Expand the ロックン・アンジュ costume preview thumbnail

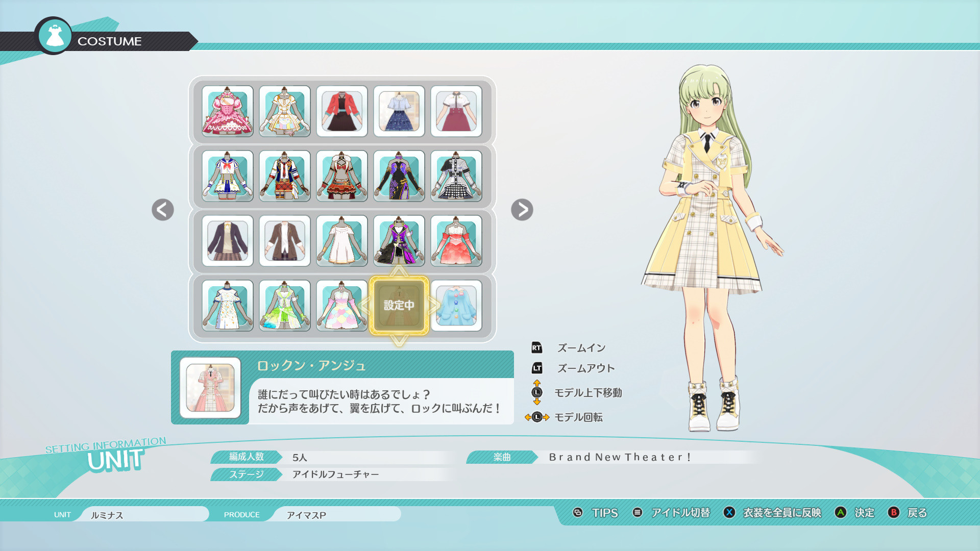(x=211, y=386)
